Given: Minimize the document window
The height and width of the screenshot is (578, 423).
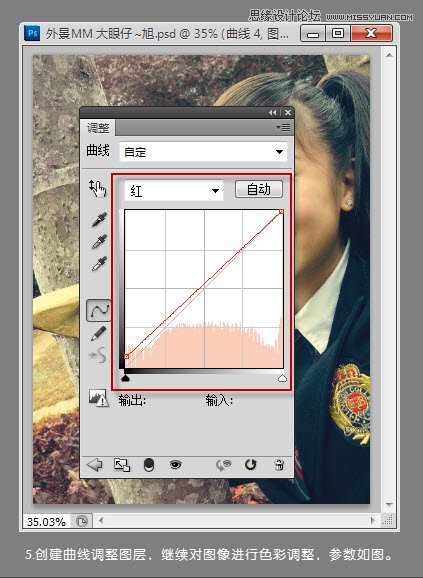Looking at the screenshot, I should click(313, 34).
